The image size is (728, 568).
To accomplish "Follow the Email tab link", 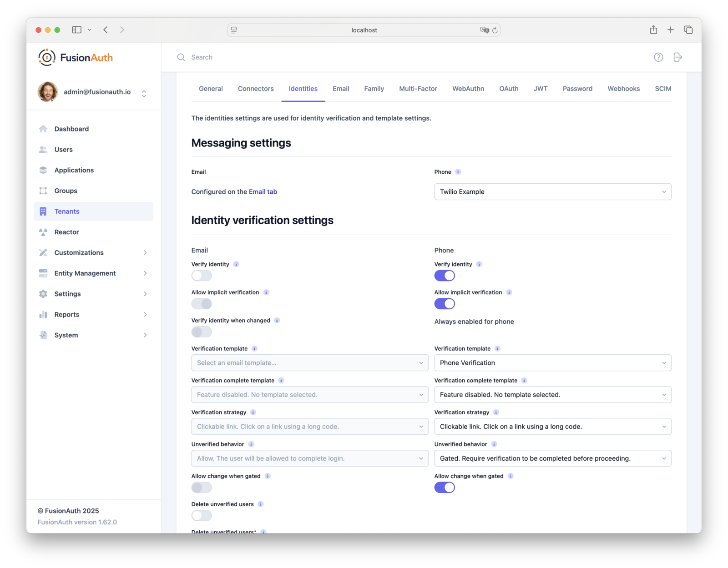I will click(x=263, y=192).
